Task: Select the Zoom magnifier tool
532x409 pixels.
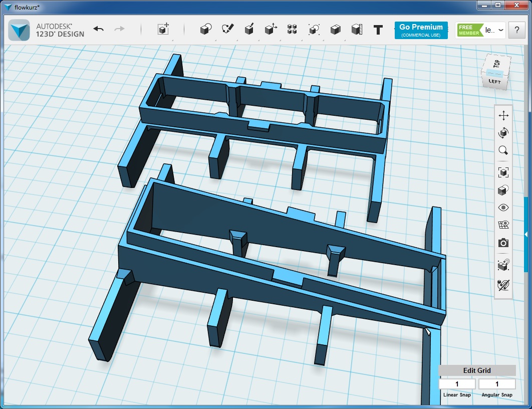Action: [x=503, y=150]
